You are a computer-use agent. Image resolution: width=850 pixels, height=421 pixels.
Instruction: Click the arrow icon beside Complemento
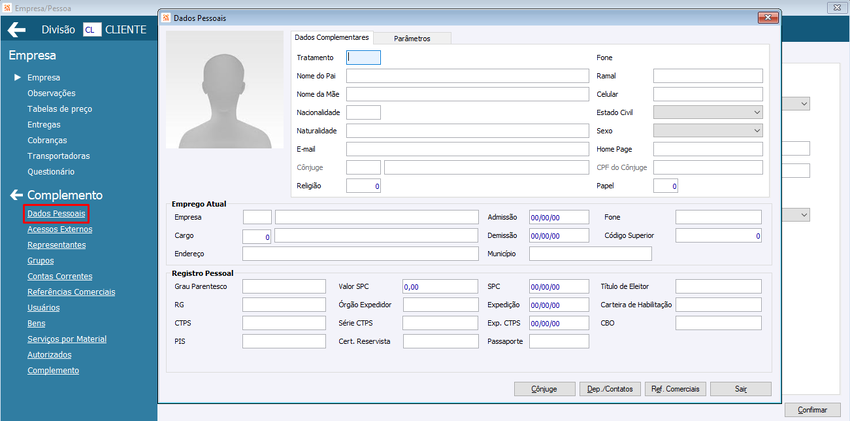coord(16,195)
